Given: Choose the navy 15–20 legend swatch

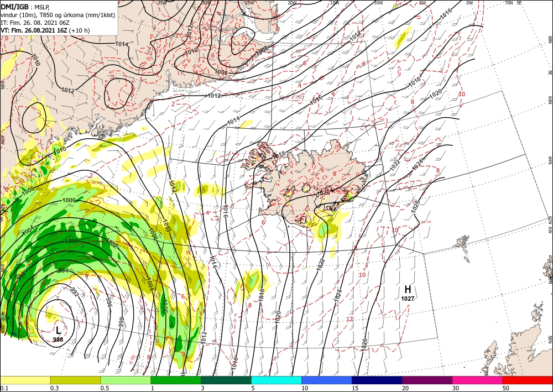Looking at the screenshot, I should (377, 380).
